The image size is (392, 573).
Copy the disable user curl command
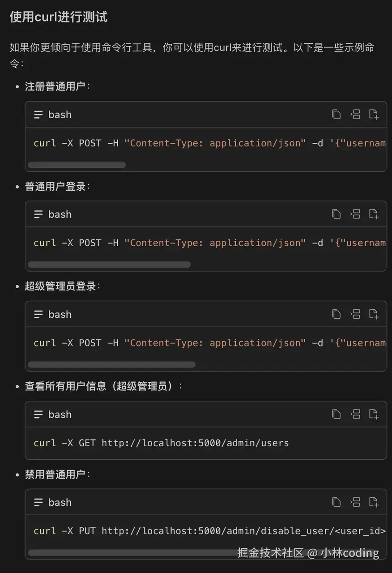(337, 502)
